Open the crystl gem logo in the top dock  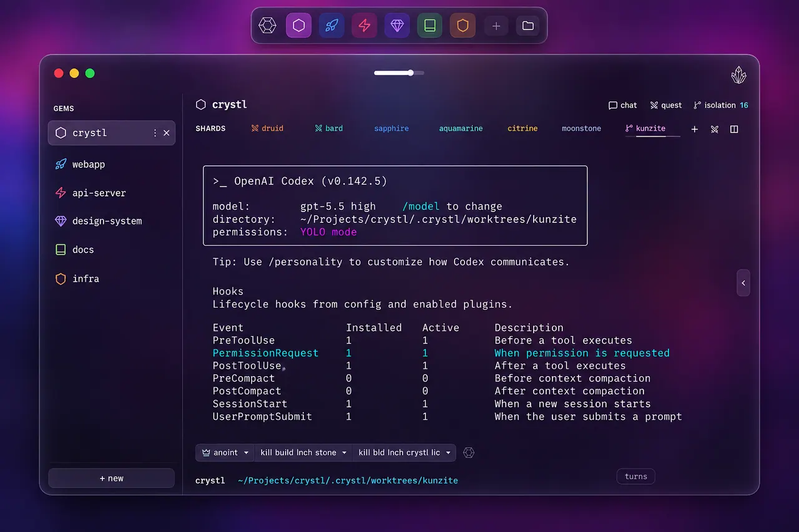[267, 26]
